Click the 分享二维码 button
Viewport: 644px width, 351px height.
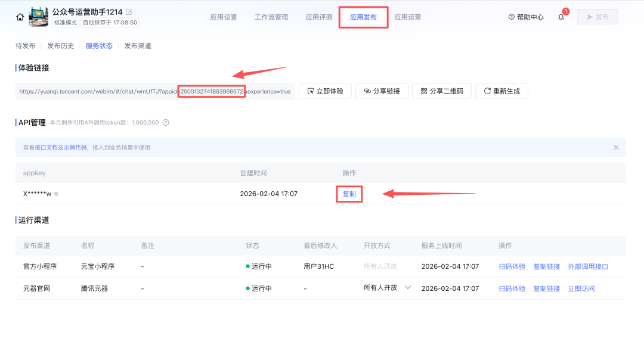pyautogui.click(x=441, y=91)
